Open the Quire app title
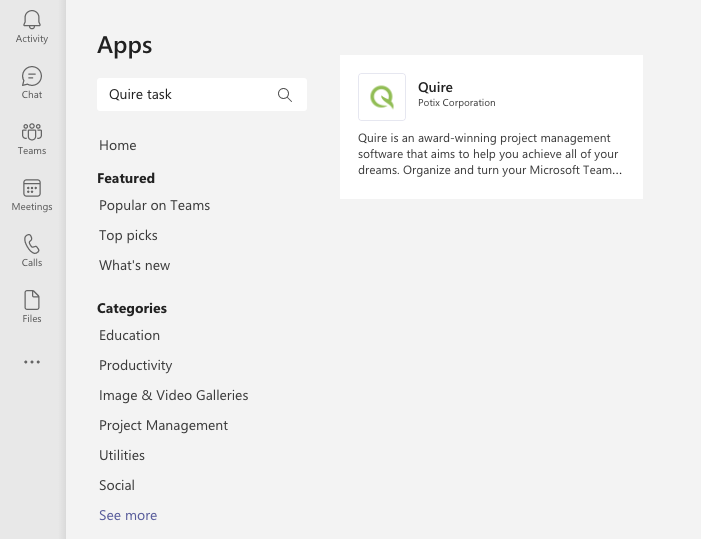701x539 pixels. [x=435, y=87]
